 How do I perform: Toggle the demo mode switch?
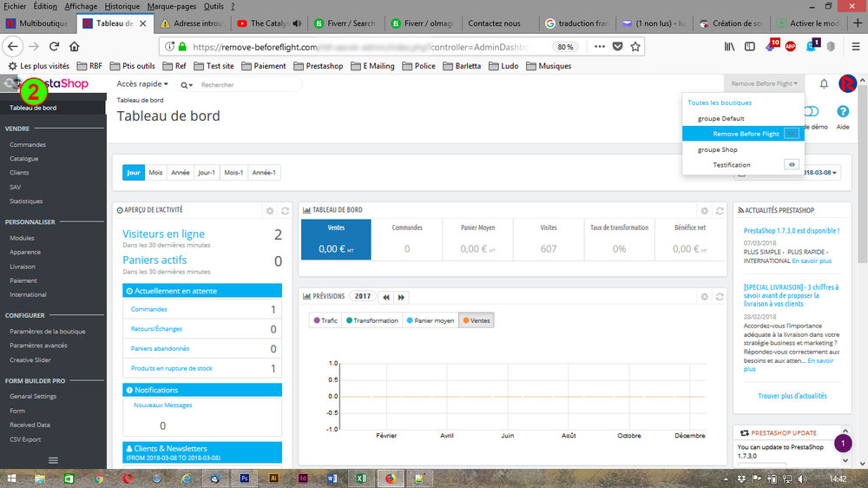tap(812, 112)
